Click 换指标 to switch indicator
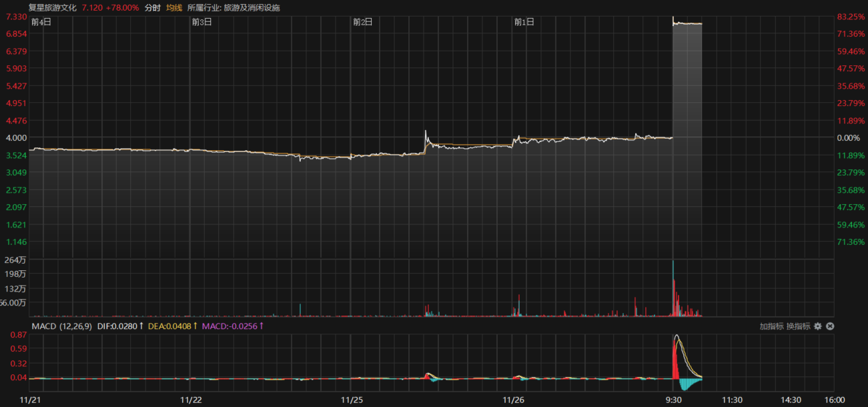 pyautogui.click(x=798, y=326)
